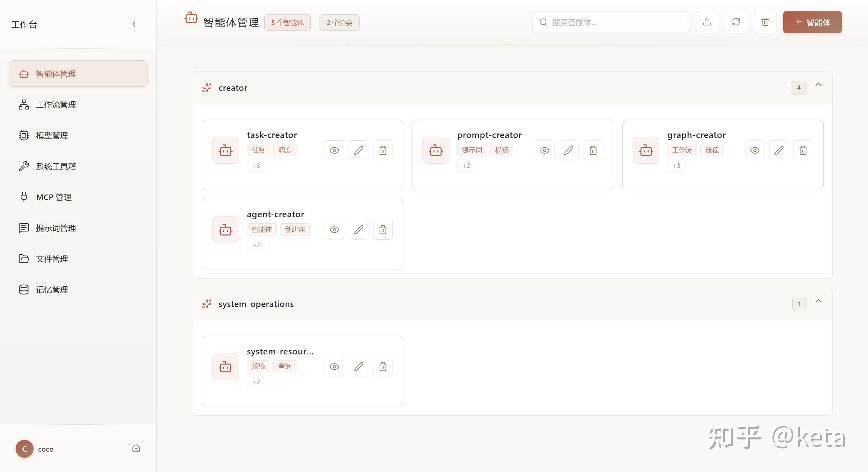Viewport: 868px width, 472px height.
Task: Collapse the 工作台 sidebar using the chevron
Action: coord(134,24)
